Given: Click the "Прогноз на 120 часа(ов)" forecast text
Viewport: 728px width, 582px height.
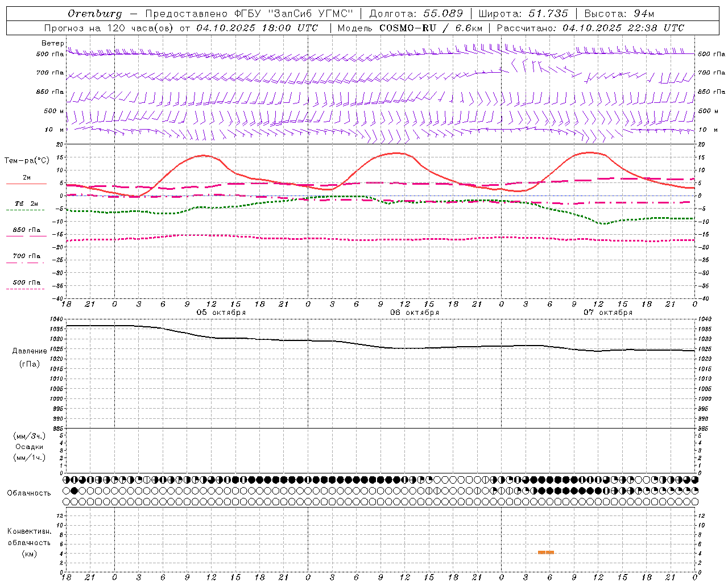Looking at the screenshot, I should pyautogui.click(x=109, y=28).
